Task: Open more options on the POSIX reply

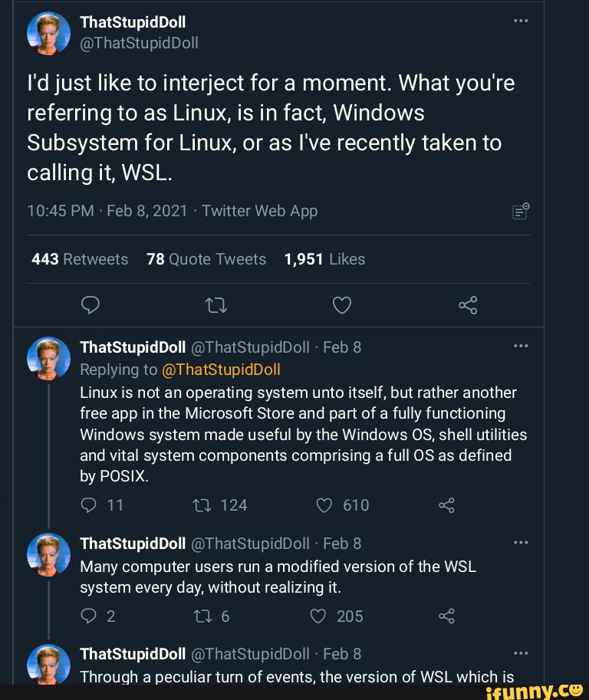Action: pos(521,346)
